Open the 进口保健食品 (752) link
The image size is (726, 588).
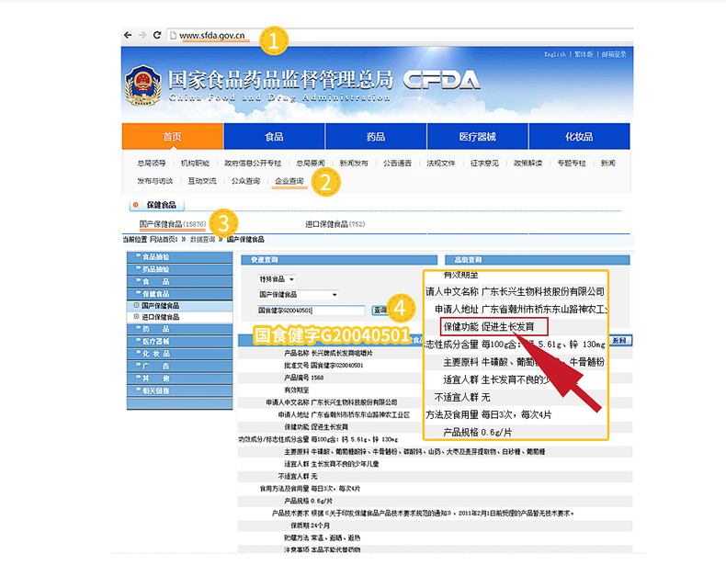pos(335,223)
